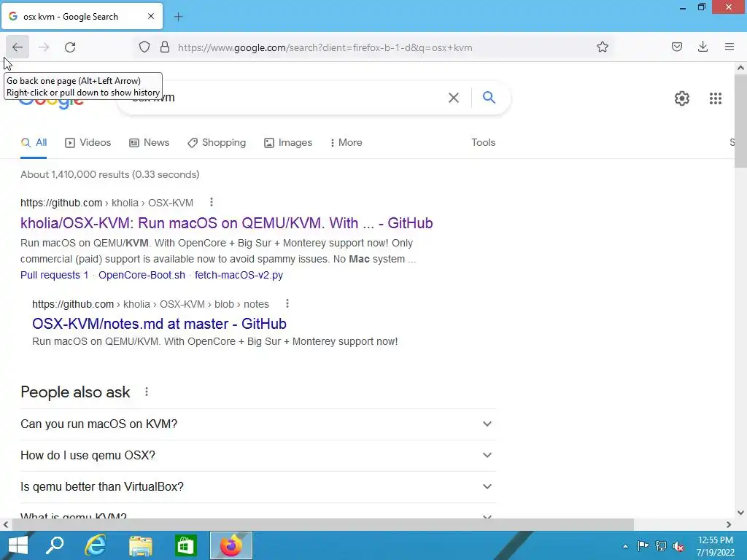Open search Tools options
Viewport: 747px width, 560px height.
(483, 142)
